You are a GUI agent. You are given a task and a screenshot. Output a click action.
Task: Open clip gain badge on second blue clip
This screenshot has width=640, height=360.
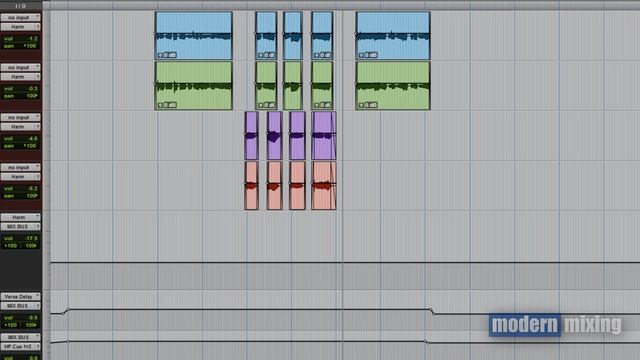tap(267, 55)
